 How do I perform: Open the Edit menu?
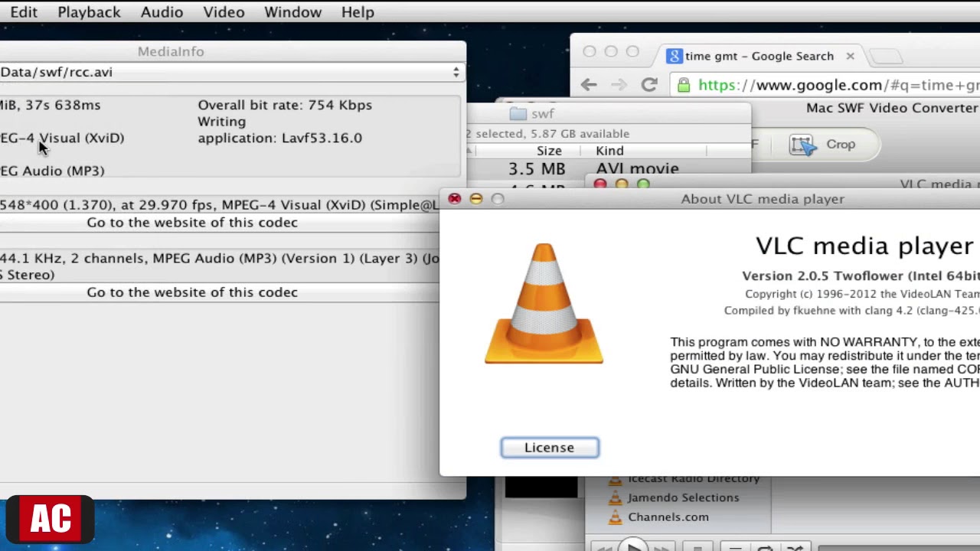coord(24,12)
